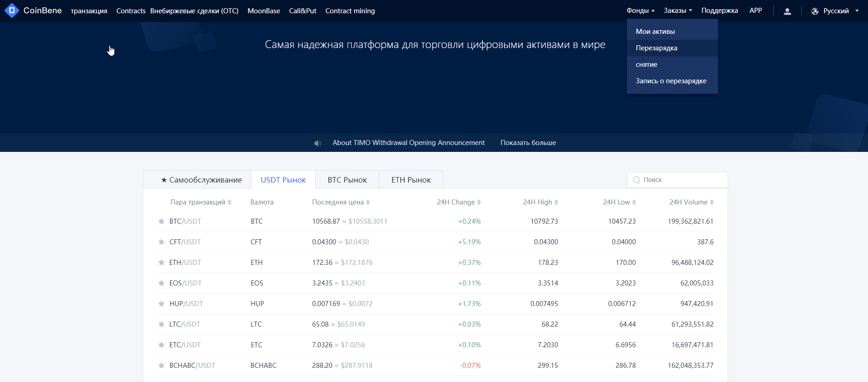Screen dimensions: 868x382
Task: Click the BCHABC/USDT pair name
Action: pyautogui.click(x=192, y=366)
